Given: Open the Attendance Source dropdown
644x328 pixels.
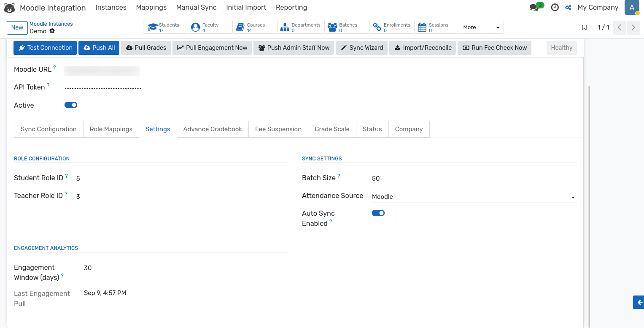Looking at the screenshot, I should pyautogui.click(x=474, y=197).
